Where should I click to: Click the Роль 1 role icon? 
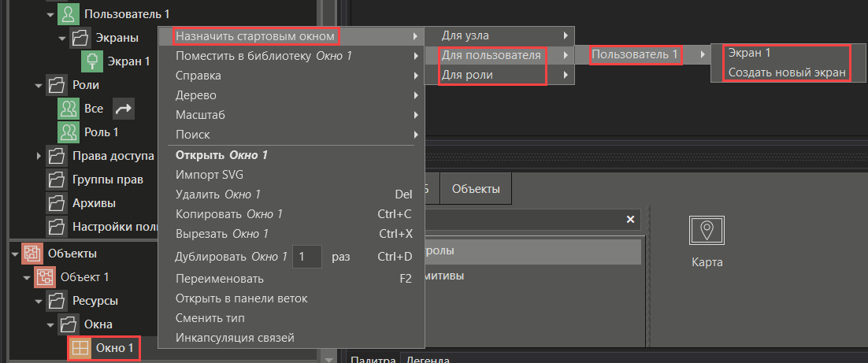point(69,131)
